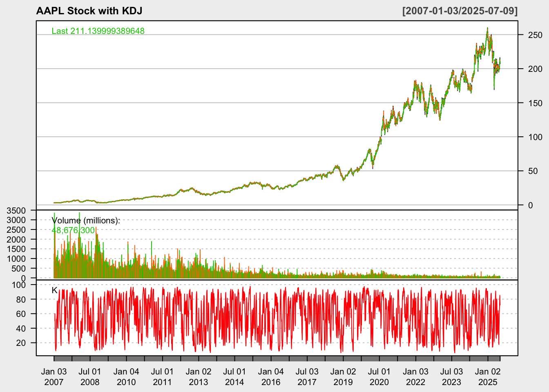Click the 0 label on price axis

530,205
